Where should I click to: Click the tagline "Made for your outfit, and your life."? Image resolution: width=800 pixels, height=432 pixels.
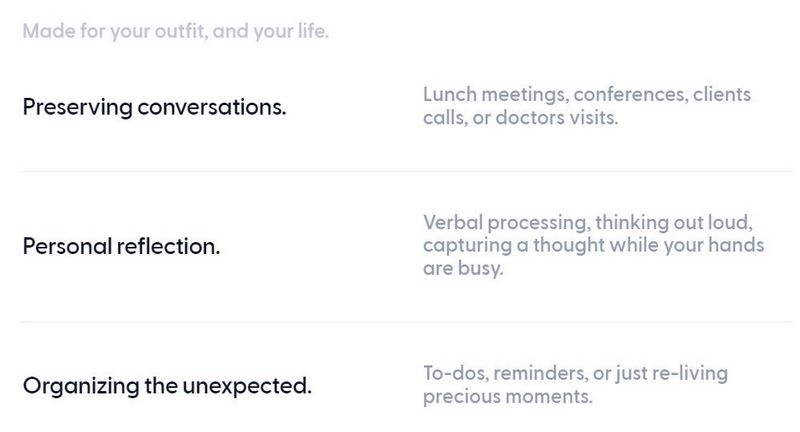point(176,32)
